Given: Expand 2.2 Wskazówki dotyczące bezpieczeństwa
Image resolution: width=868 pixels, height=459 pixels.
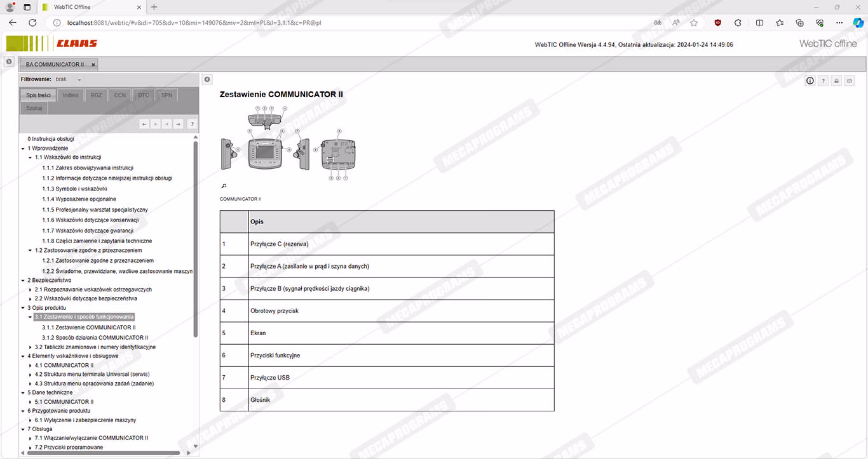Looking at the screenshot, I should point(30,298).
